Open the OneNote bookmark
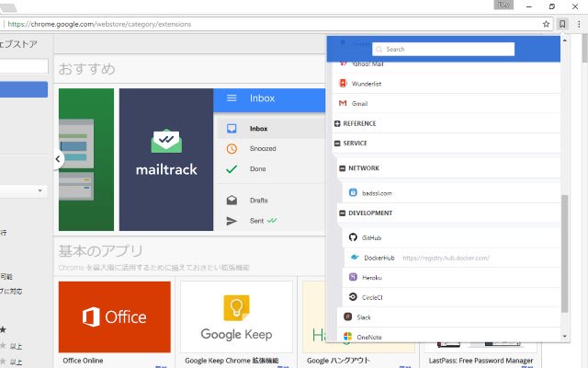 (x=449, y=337)
